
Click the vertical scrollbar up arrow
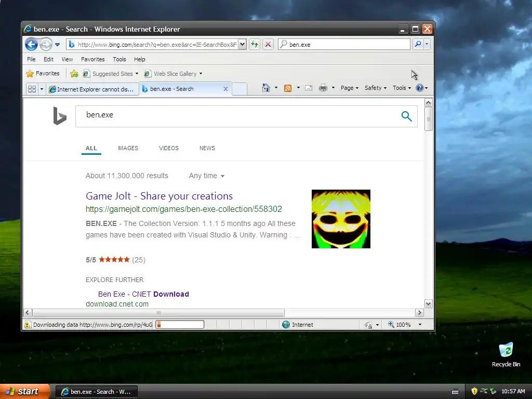pyautogui.click(x=428, y=102)
